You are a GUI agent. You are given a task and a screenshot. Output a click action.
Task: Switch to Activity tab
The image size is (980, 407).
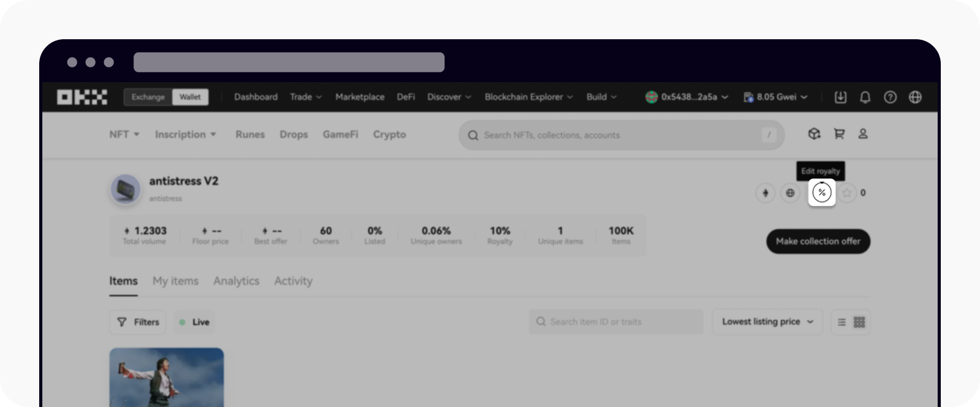(x=293, y=281)
